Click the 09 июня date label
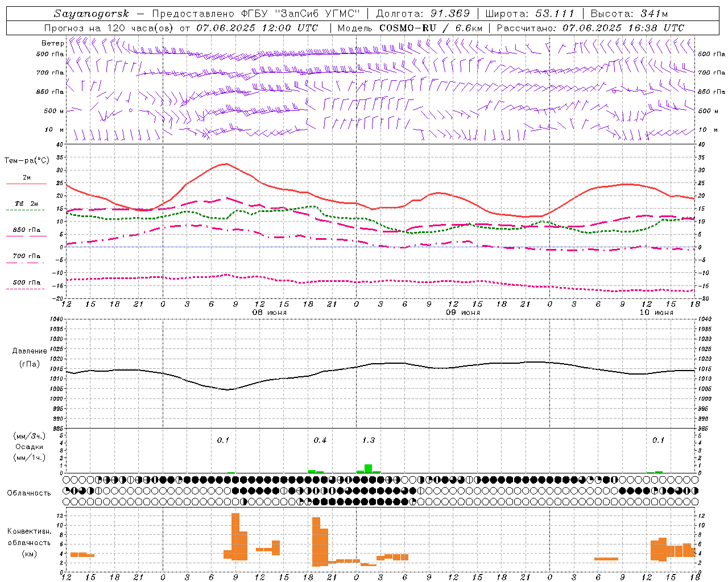This screenshot has width=728, height=582. tap(463, 313)
